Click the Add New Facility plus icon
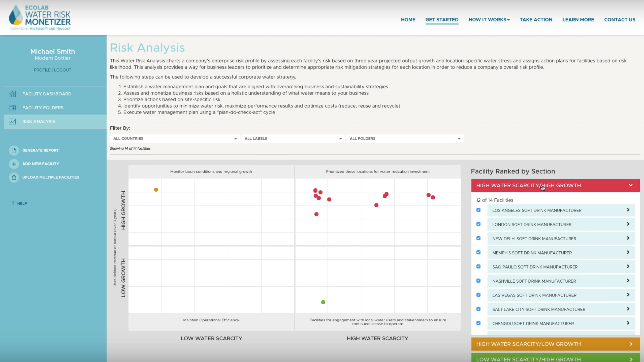This screenshot has height=362, width=644. click(14, 164)
